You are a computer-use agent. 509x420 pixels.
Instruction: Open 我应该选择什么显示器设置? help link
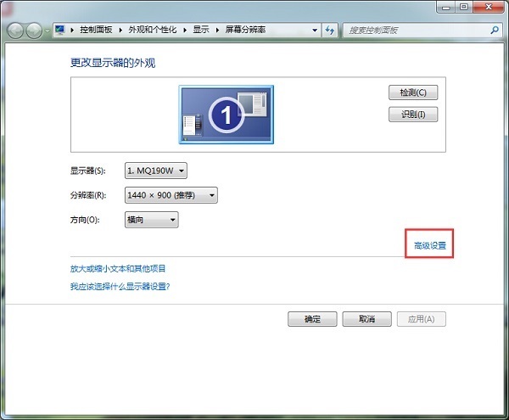click(120, 286)
